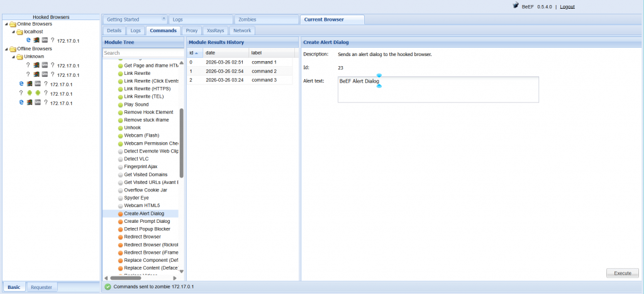Screen dimensions: 644x294
Task: Click the orange icon beside Redirect Browser module
Action: click(x=120, y=237)
